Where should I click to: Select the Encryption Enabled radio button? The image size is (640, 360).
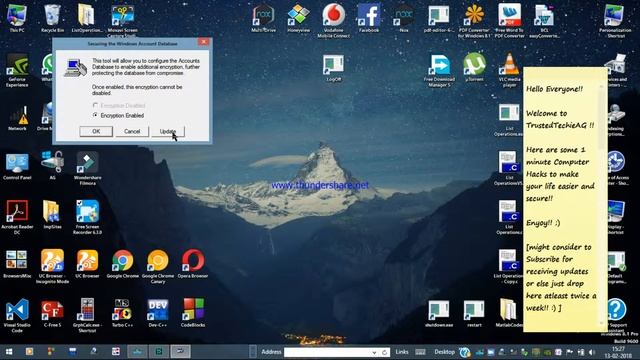95,115
